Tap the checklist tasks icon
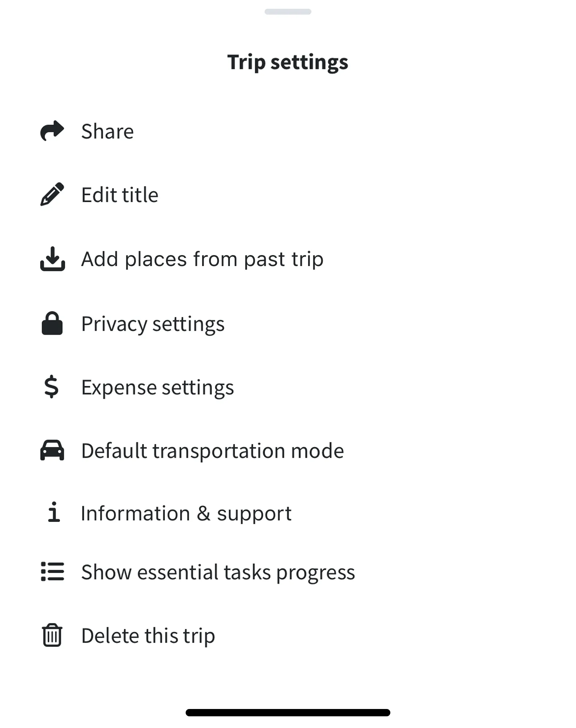The image size is (576, 728). click(52, 572)
